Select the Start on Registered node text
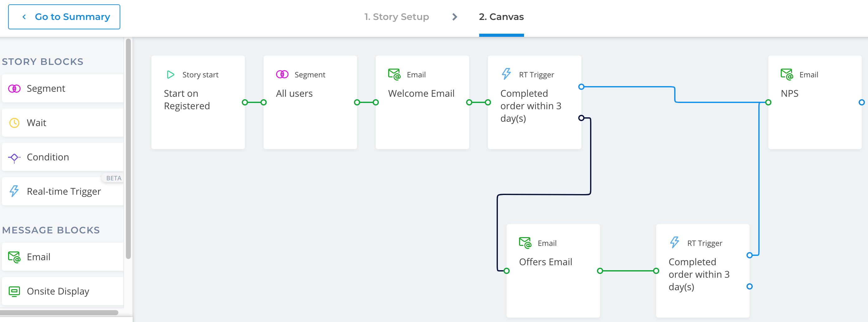868x322 pixels. point(187,100)
